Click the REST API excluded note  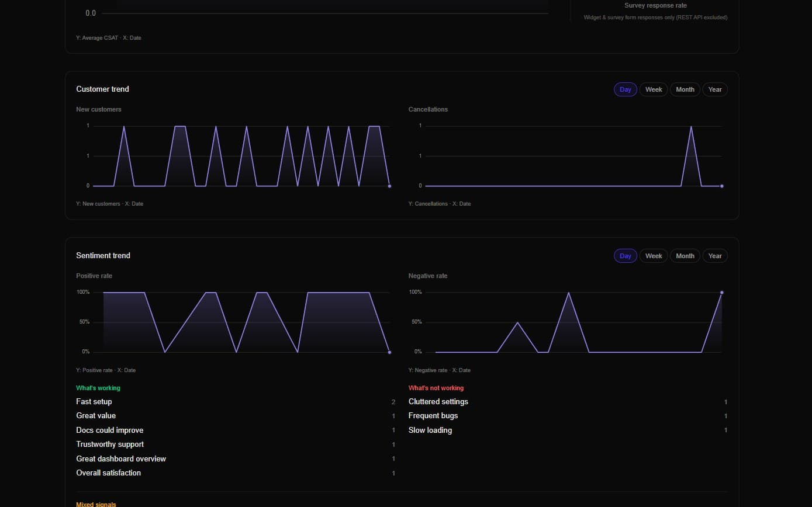pos(655,18)
